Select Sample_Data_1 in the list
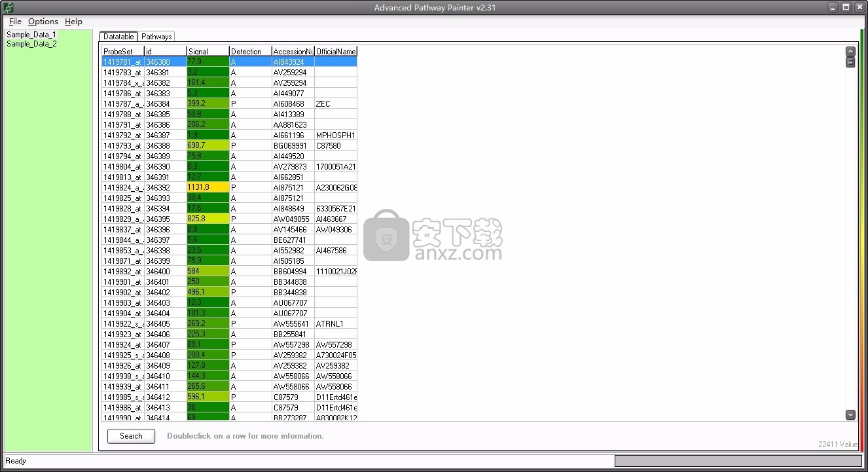 point(31,35)
